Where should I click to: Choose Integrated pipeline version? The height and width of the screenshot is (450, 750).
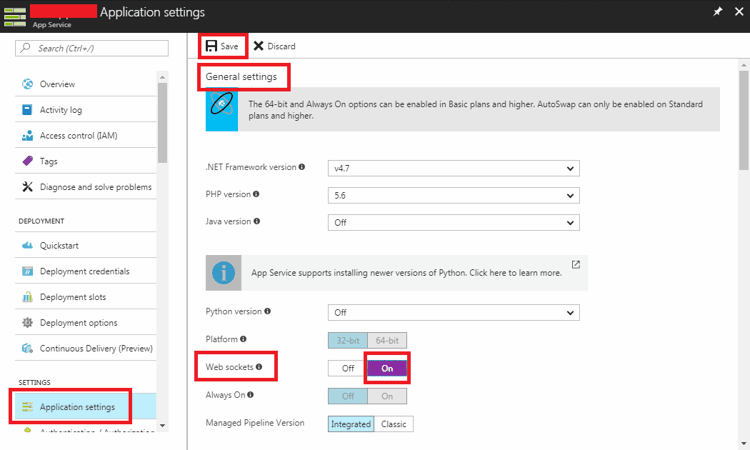pyautogui.click(x=351, y=424)
